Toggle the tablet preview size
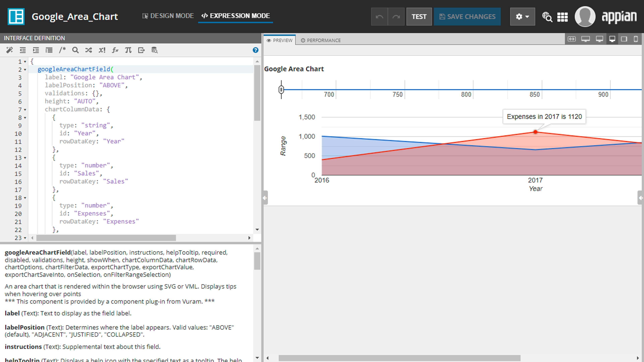 (x=624, y=39)
